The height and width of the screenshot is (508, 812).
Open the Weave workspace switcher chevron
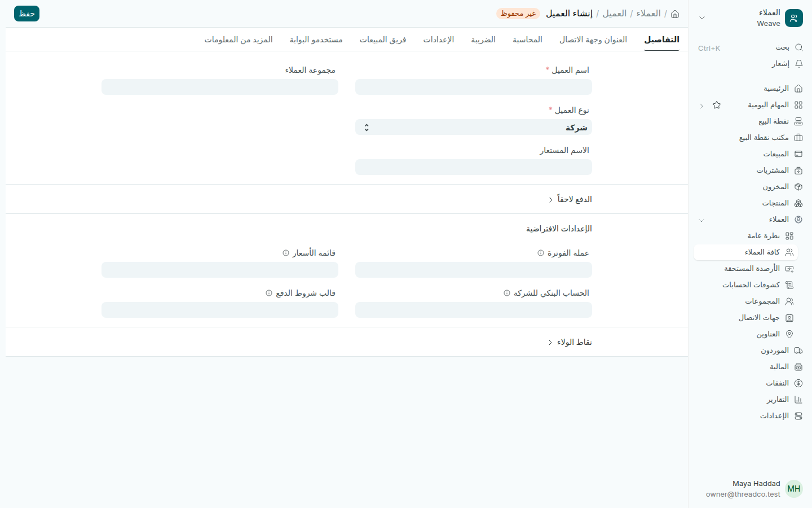click(702, 18)
